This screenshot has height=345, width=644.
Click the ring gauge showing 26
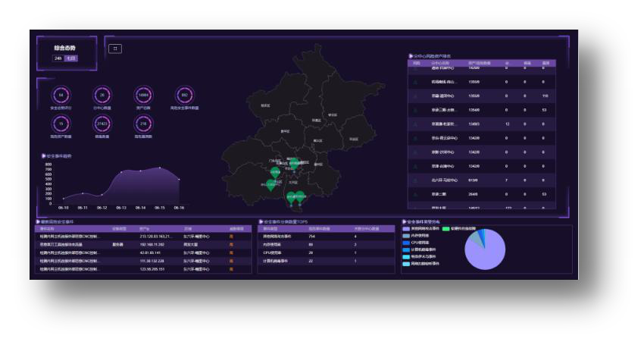(x=102, y=96)
